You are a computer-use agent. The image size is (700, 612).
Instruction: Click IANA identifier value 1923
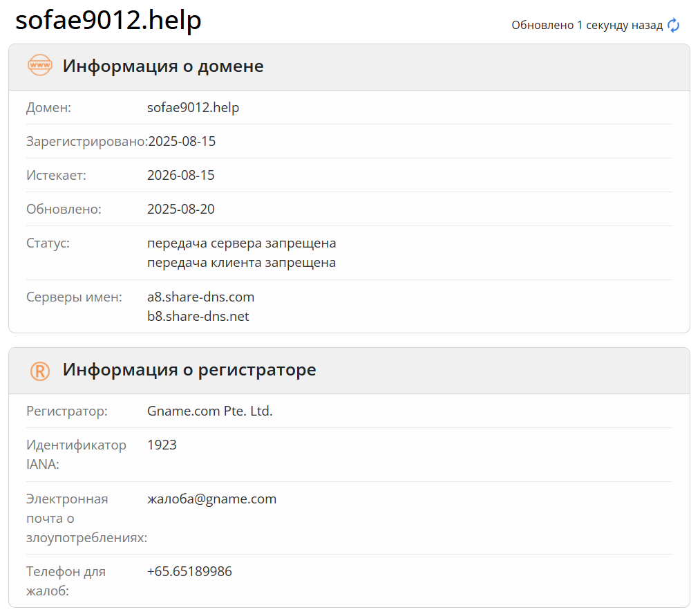tap(162, 445)
